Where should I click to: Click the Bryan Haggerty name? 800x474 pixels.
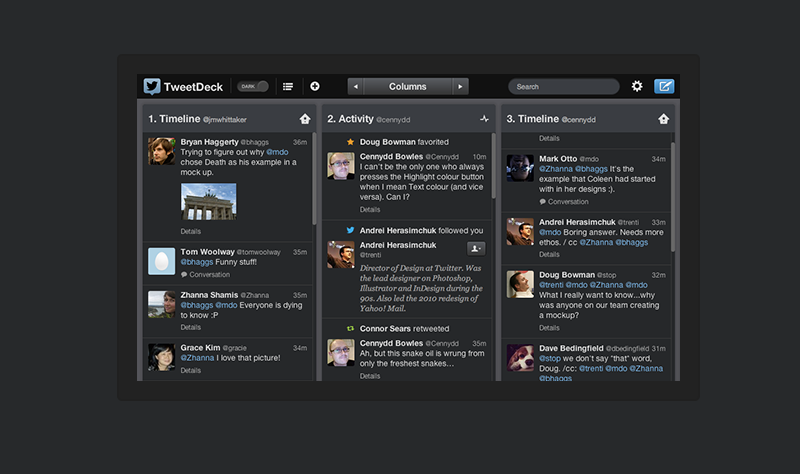[x=209, y=142]
